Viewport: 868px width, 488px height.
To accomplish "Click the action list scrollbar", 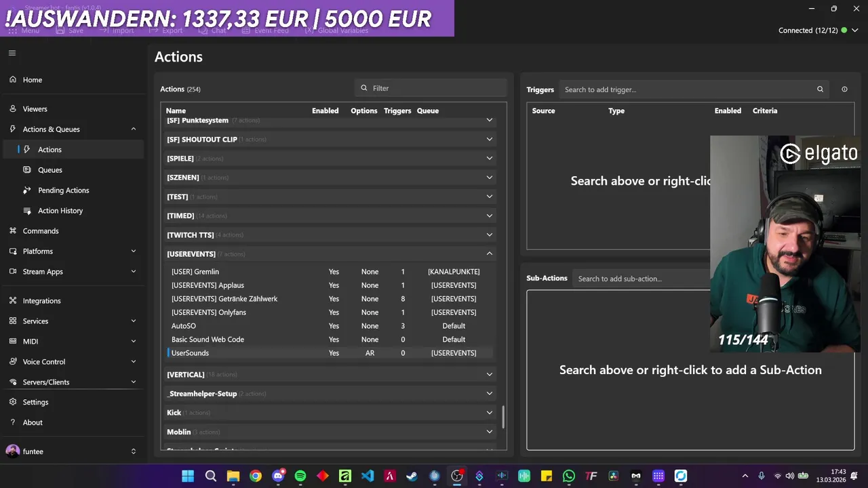I will pyautogui.click(x=503, y=418).
